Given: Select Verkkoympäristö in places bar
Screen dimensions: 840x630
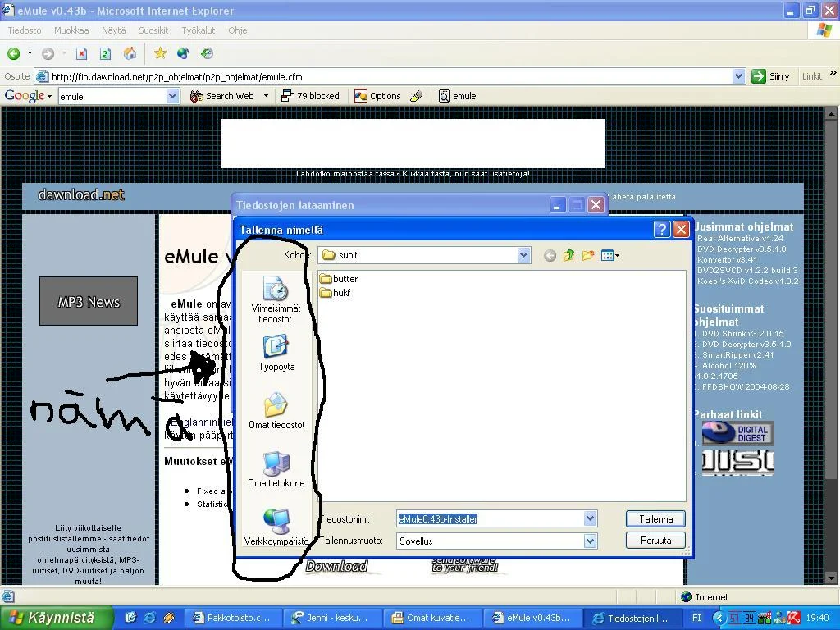Looking at the screenshot, I should (276, 527).
